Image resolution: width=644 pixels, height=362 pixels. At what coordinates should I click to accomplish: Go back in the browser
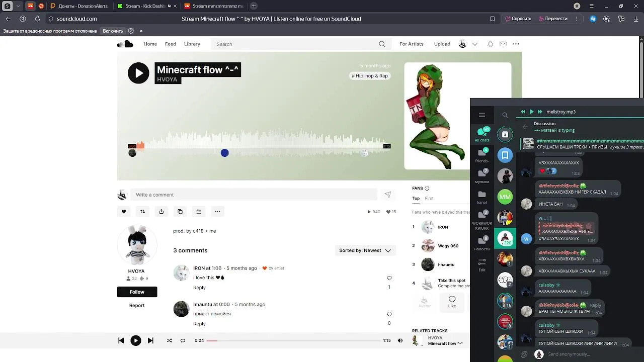(8, 19)
